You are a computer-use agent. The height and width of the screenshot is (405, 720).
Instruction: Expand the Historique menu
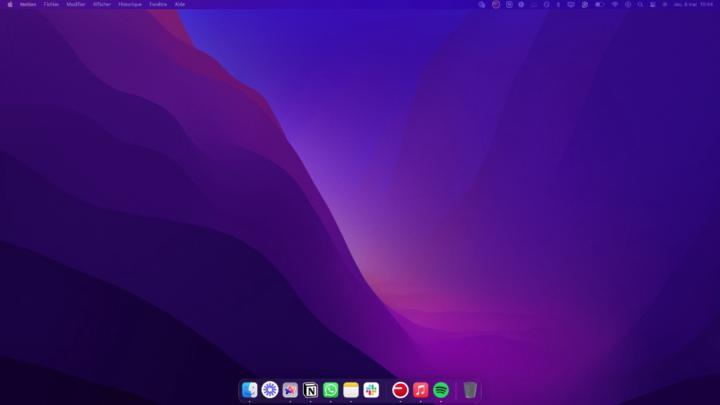click(x=130, y=4)
